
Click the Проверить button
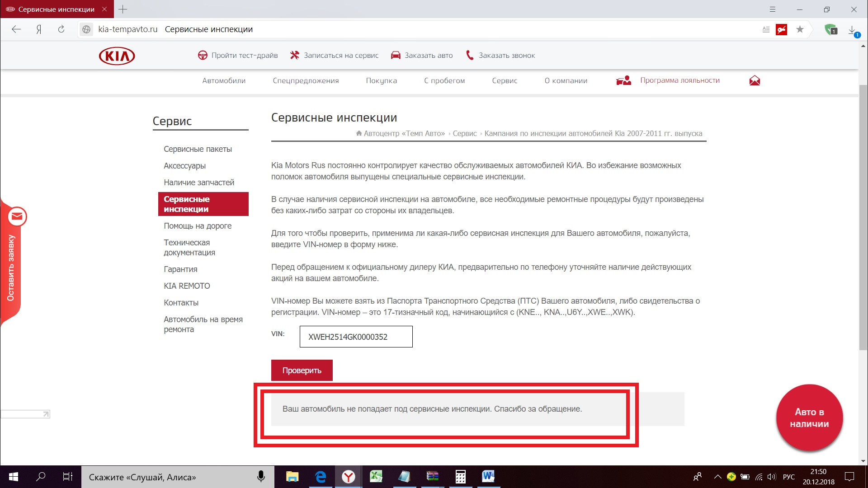coord(302,371)
